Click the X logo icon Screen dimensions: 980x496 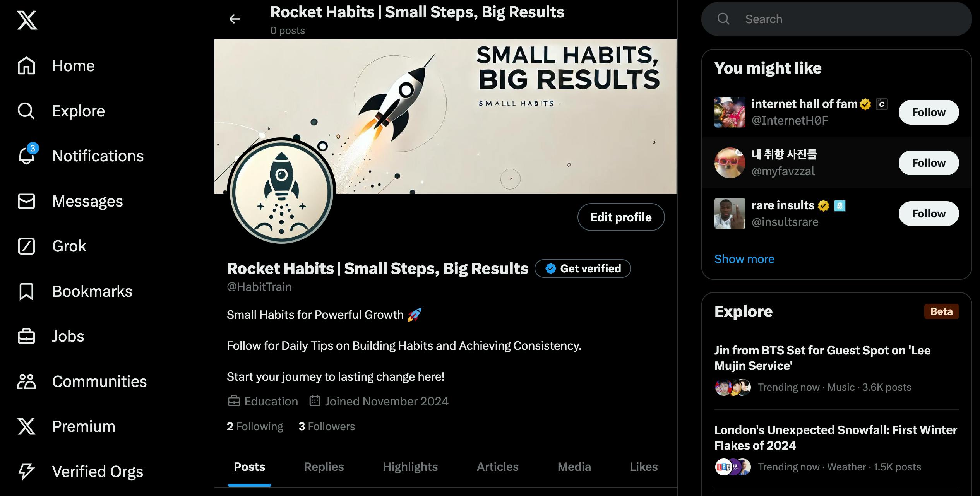pyautogui.click(x=27, y=20)
